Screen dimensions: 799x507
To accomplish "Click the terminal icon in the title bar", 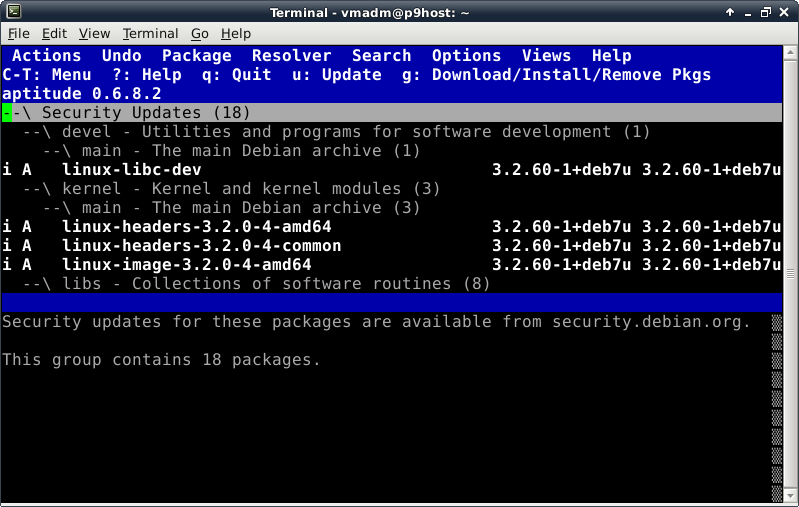I will pyautogui.click(x=10, y=11).
